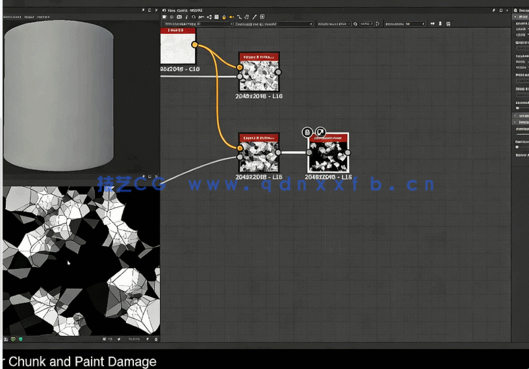
Task: Toggle the upper of two adjacent expanders in the properties panel
Action: pos(515,116)
